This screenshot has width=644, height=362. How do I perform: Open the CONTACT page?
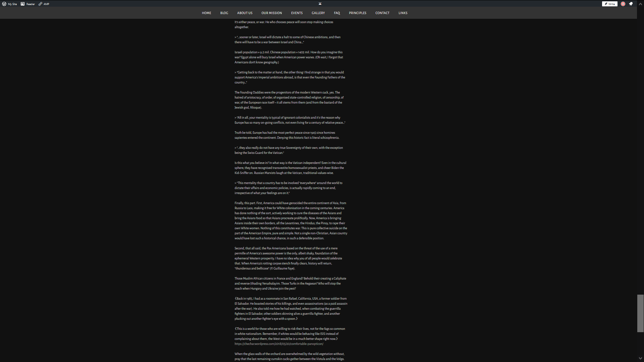[x=382, y=13]
